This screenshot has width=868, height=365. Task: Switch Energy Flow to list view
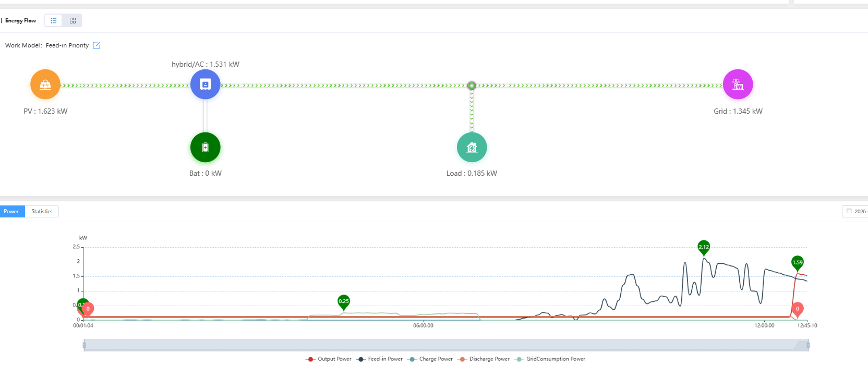click(x=54, y=21)
